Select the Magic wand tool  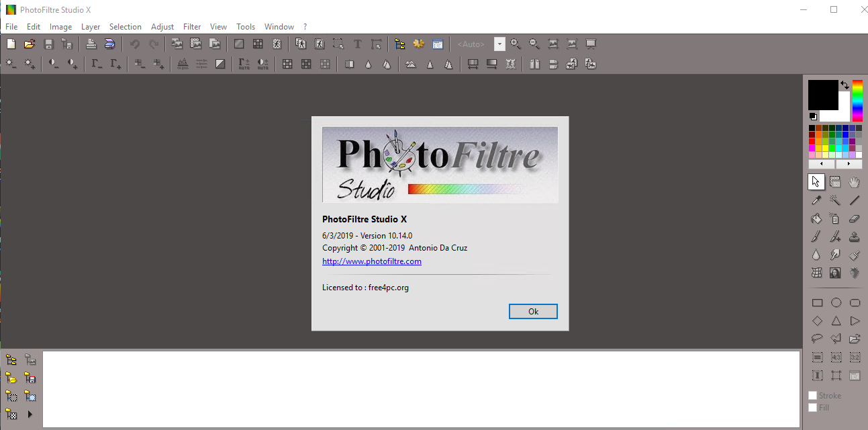pyautogui.click(x=835, y=200)
